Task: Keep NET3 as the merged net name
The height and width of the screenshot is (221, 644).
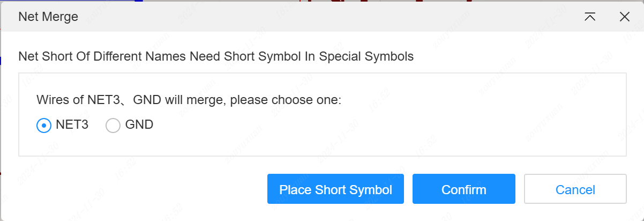Action: pos(44,126)
